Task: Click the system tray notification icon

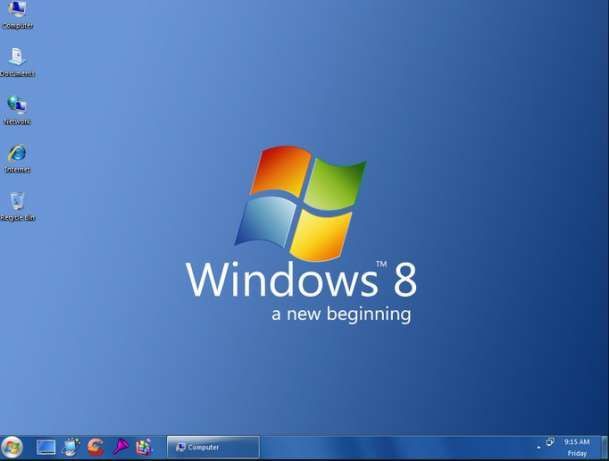Action: tap(550, 442)
